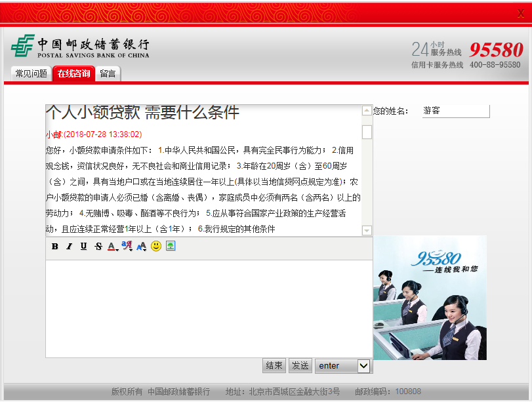Viewport: 532px width, 402px height.
Task: Close the chat window with red X
Action: 521,13
